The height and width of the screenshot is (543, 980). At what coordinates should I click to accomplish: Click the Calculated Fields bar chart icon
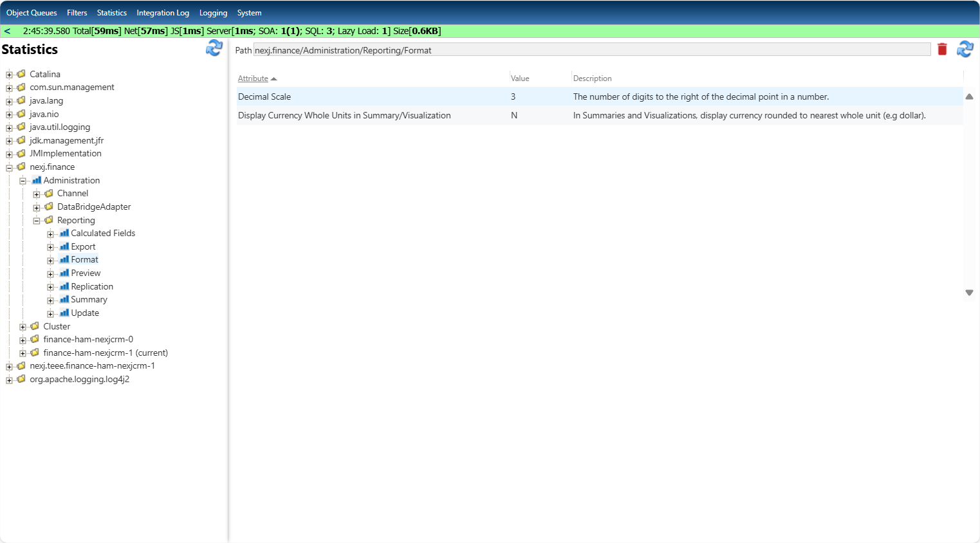click(64, 233)
